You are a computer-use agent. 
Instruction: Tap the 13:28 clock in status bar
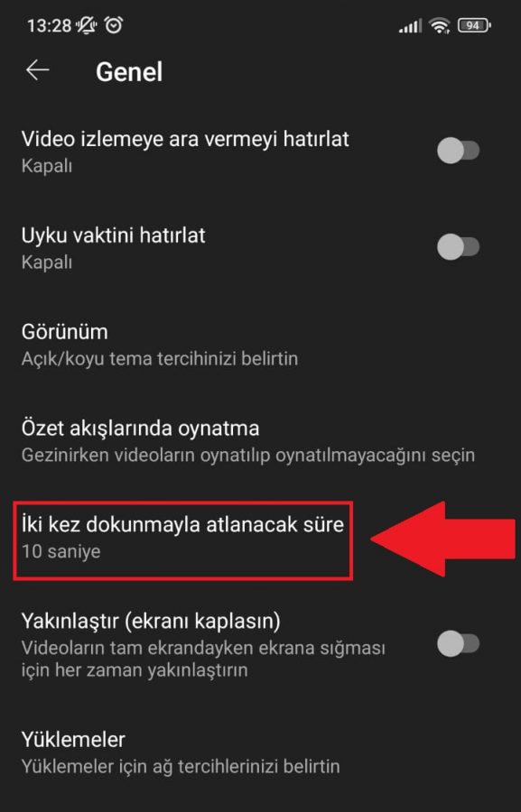[49, 25]
